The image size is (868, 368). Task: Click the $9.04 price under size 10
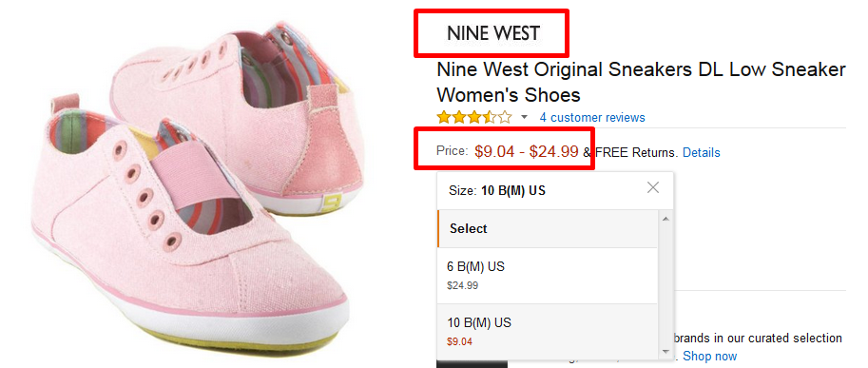(459, 341)
